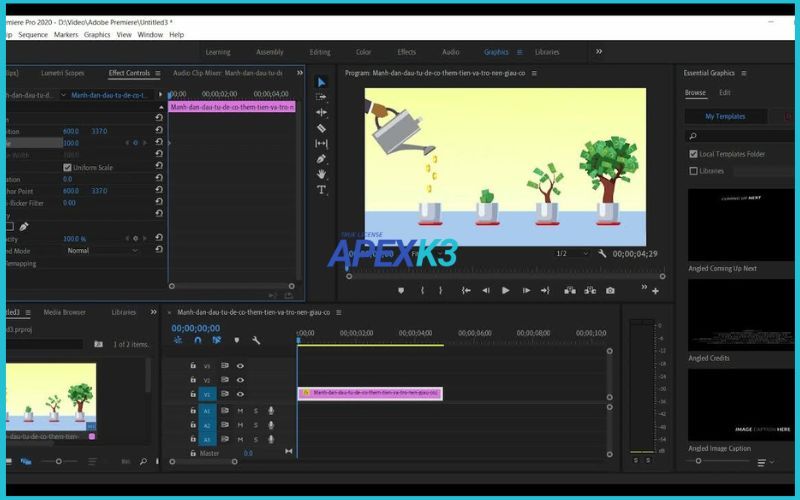Viewport: 800px width, 500px height.
Task: Click the Go to Out point button
Action: [545, 290]
